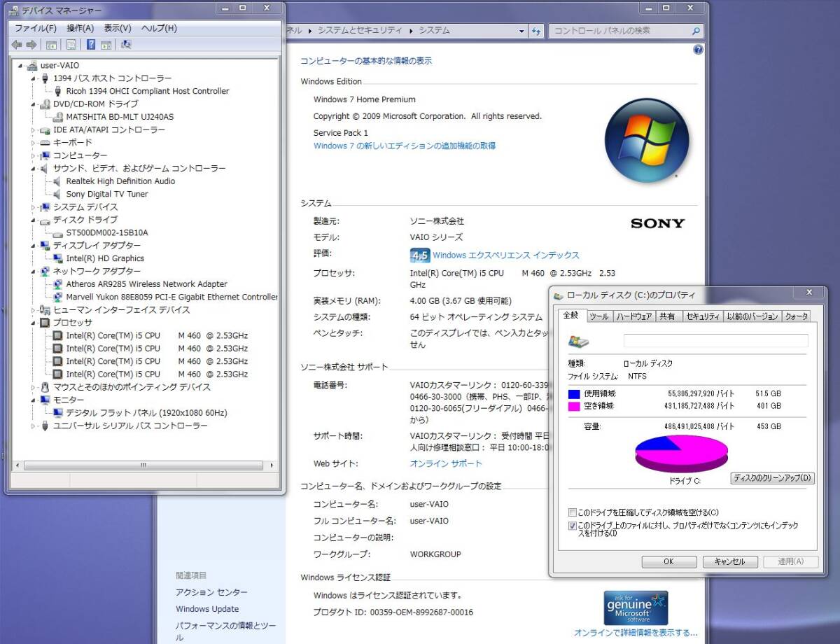Viewport: 840px width, 644px height.
Task: Click the ディスクのクリーンアップ(D) button
Action: pyautogui.click(x=773, y=478)
